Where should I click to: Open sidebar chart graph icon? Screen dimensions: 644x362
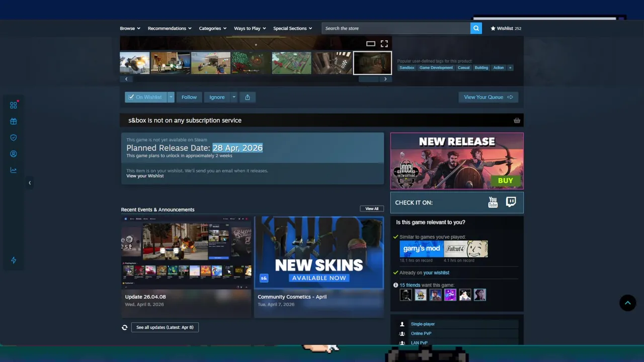[14, 170]
